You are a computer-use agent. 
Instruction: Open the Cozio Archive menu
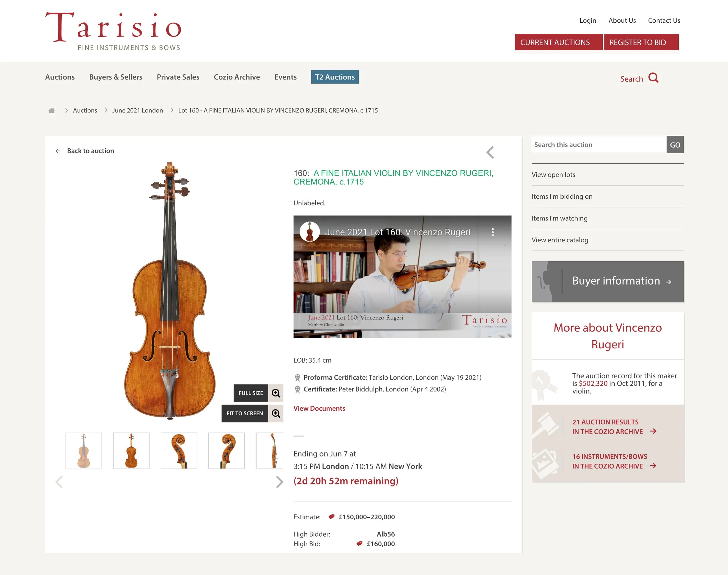237,77
